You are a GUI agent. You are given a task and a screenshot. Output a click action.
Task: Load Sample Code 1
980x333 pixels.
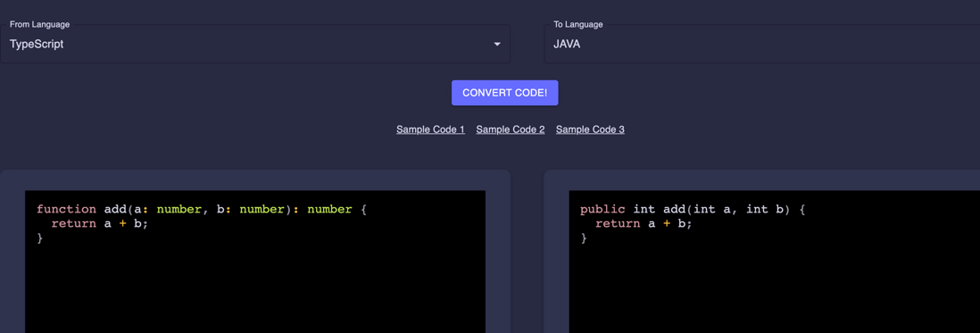click(430, 129)
